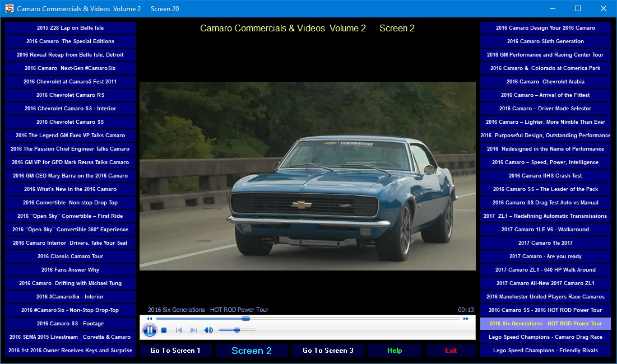
Task: Play 2016 GM CEO Mary Barra video
Action: coord(71,176)
